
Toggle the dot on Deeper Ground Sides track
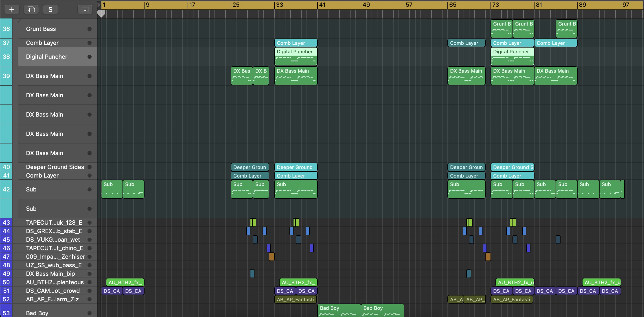(x=89, y=167)
